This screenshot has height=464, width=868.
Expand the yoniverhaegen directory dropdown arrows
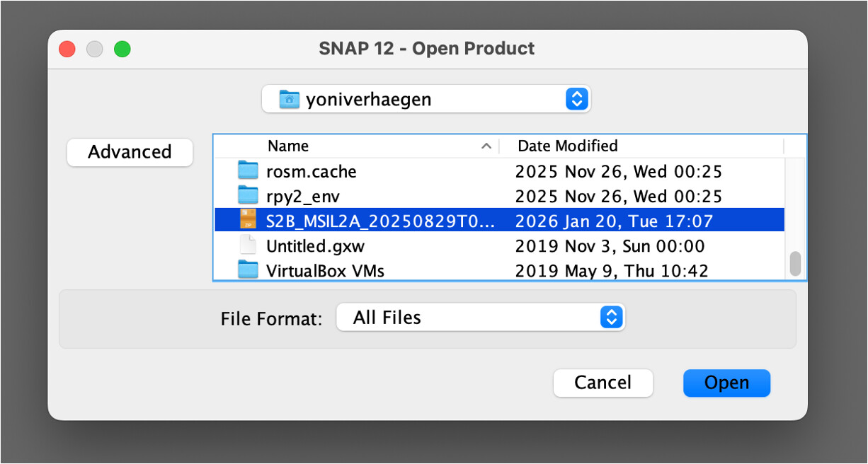tap(577, 100)
